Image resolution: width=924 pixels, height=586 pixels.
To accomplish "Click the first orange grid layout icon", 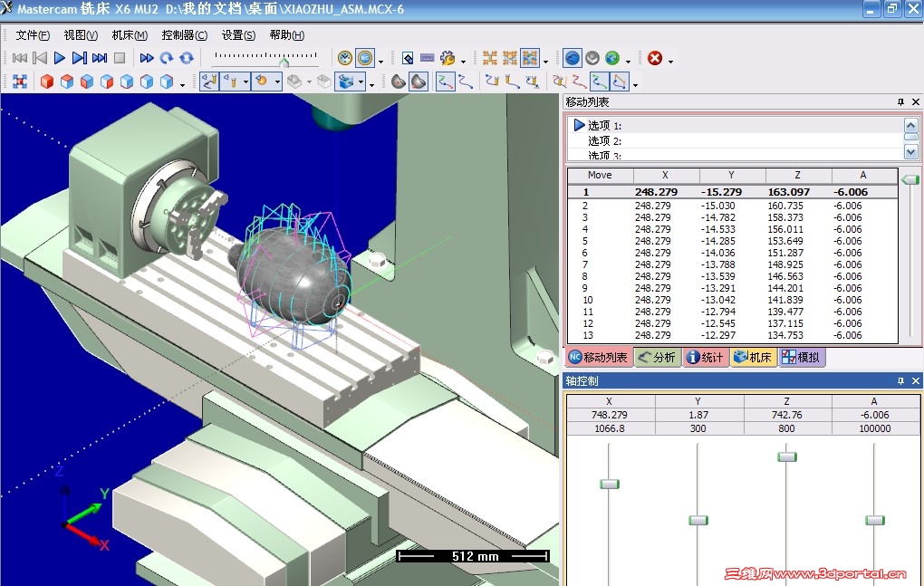I will coord(490,58).
